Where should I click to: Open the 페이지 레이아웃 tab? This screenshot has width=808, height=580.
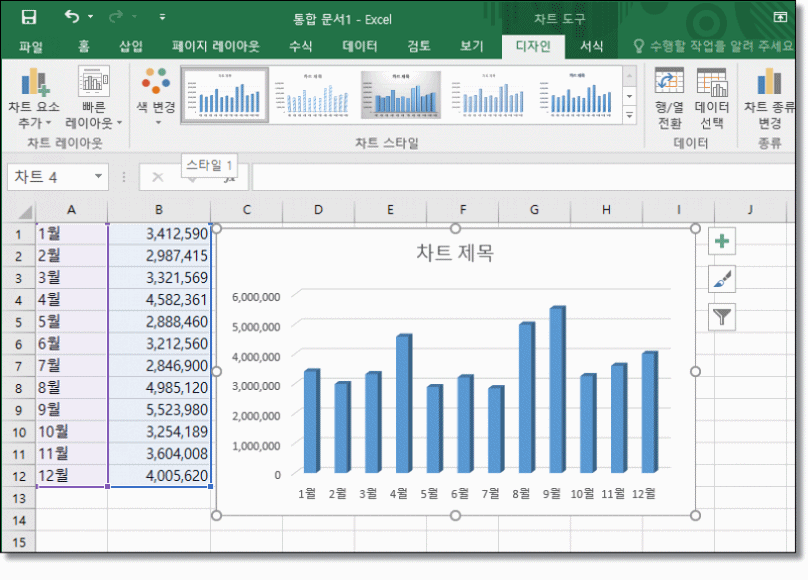(216, 47)
